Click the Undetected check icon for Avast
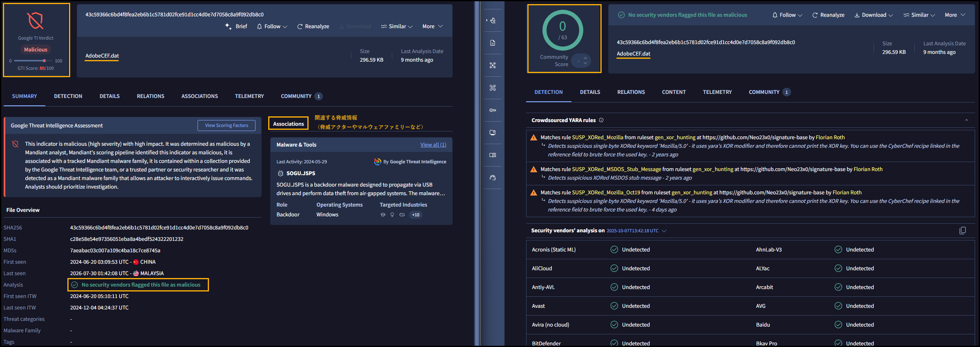Screen dimensions: 980x347 coord(614,306)
